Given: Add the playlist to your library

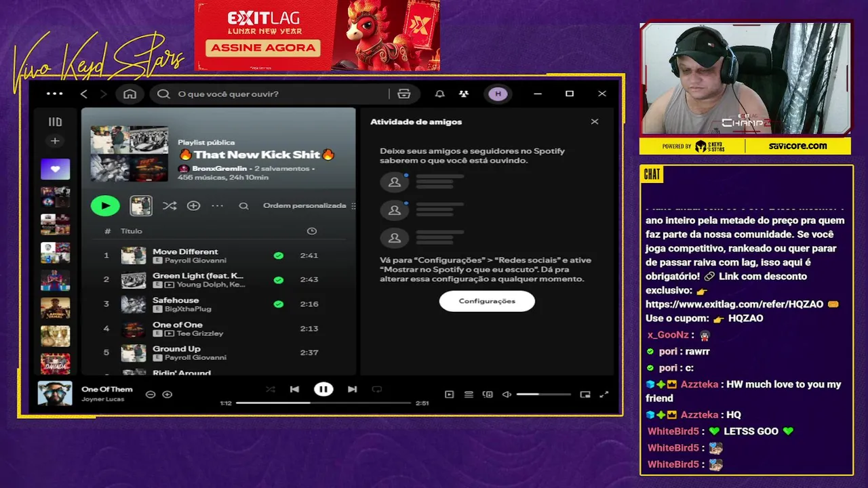Looking at the screenshot, I should pyautogui.click(x=193, y=205).
